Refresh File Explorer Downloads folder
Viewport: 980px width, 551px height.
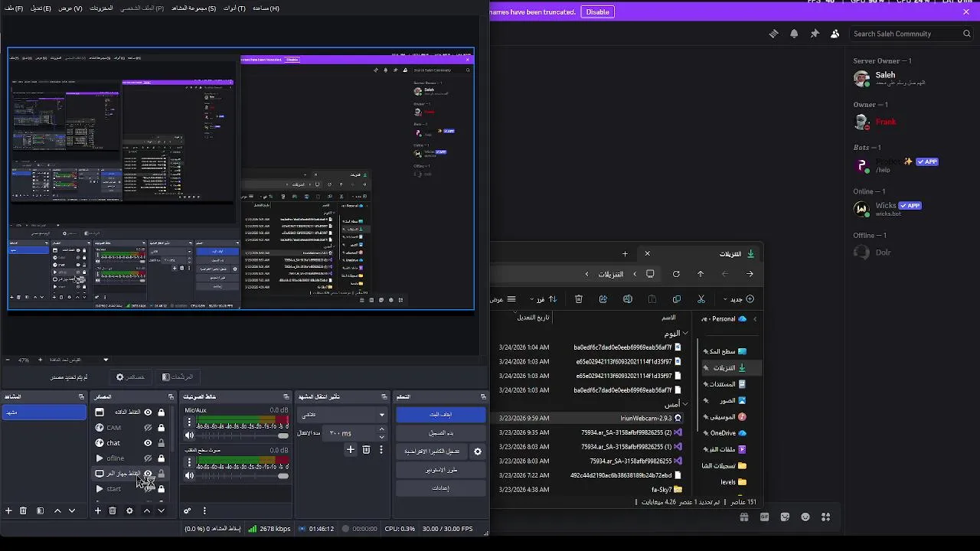tap(676, 274)
